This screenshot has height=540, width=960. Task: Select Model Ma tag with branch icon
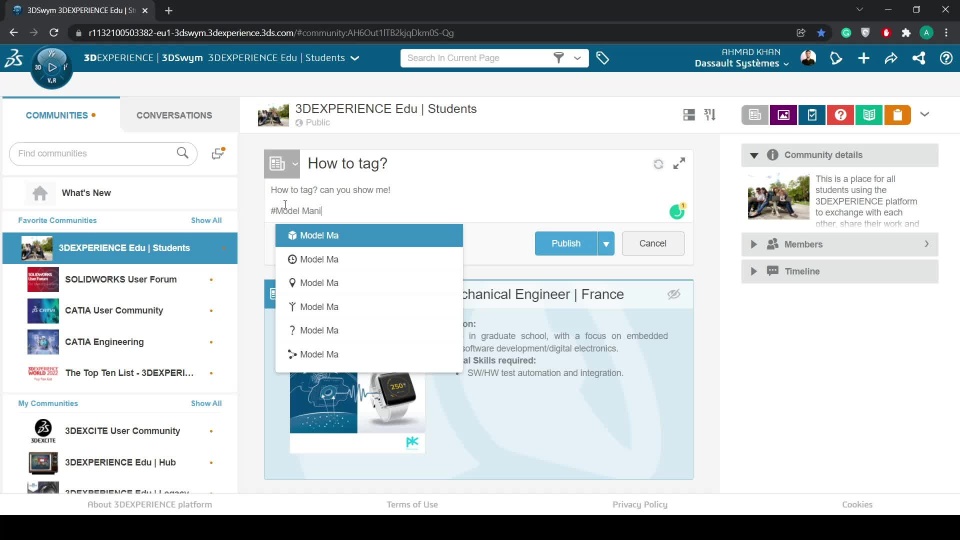[x=369, y=354]
